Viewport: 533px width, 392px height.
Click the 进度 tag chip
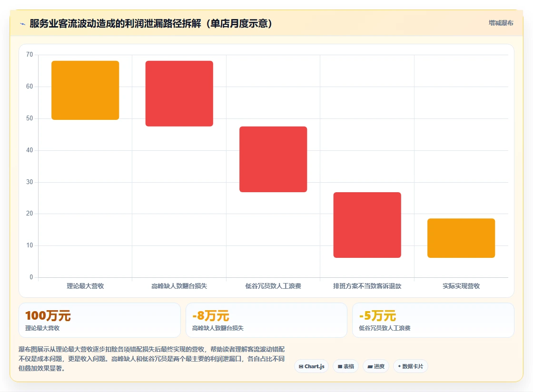376,366
